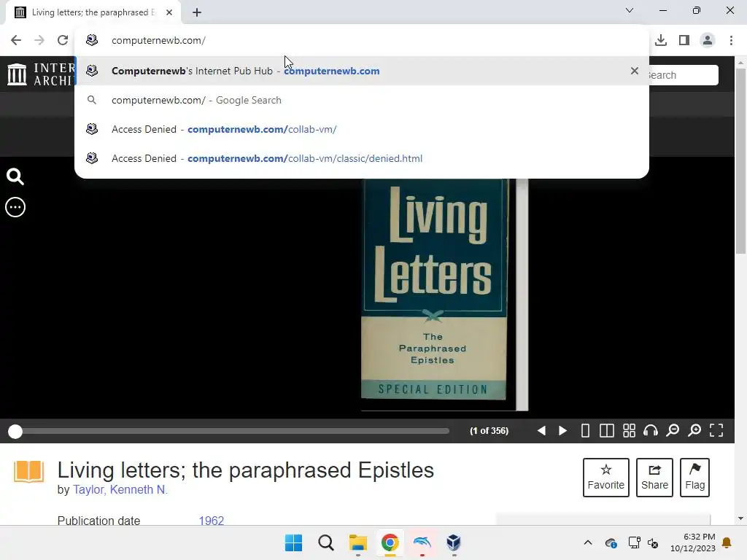Open the book reader search magnifier icon
Image resolution: width=747 pixels, height=560 pixels.
click(x=15, y=176)
